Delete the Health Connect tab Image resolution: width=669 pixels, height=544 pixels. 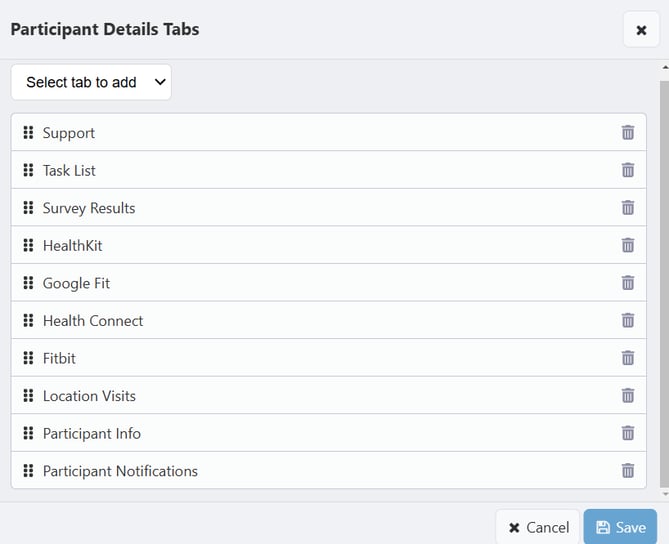(628, 320)
